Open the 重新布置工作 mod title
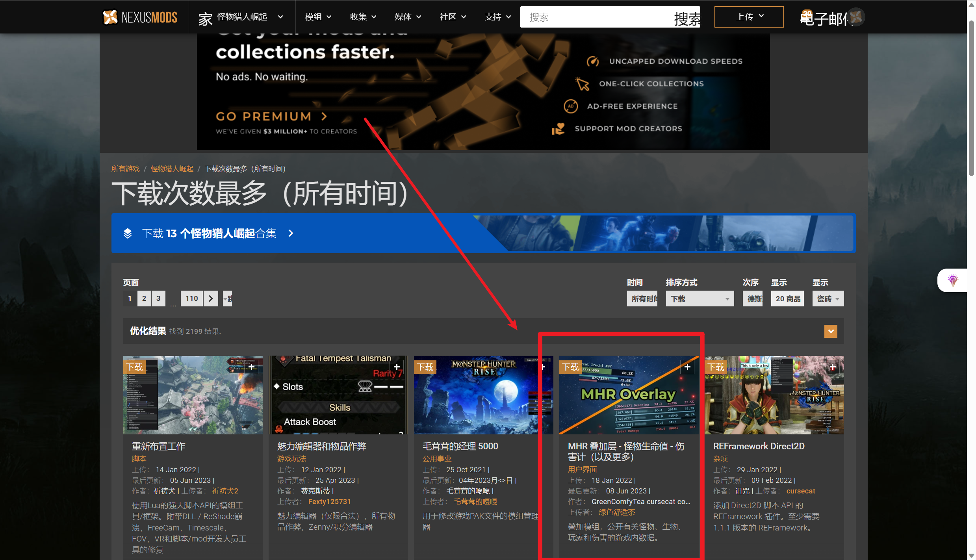The image size is (976, 560). (x=158, y=446)
